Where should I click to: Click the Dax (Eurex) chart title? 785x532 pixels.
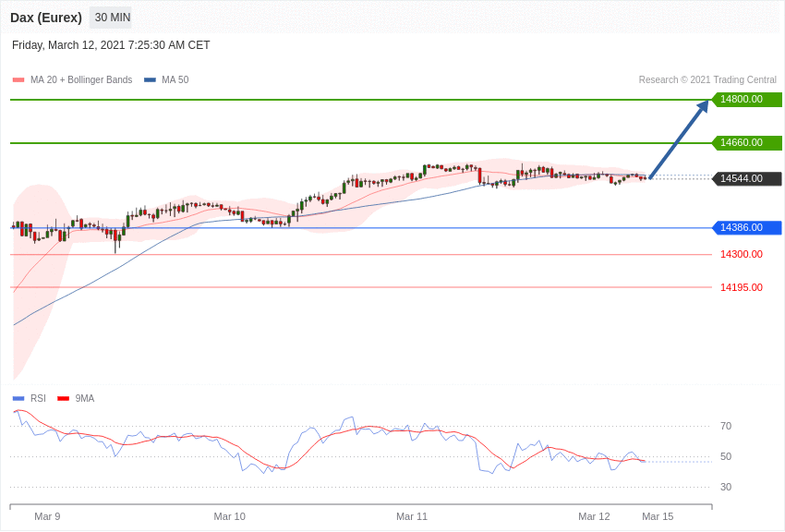pos(46,18)
